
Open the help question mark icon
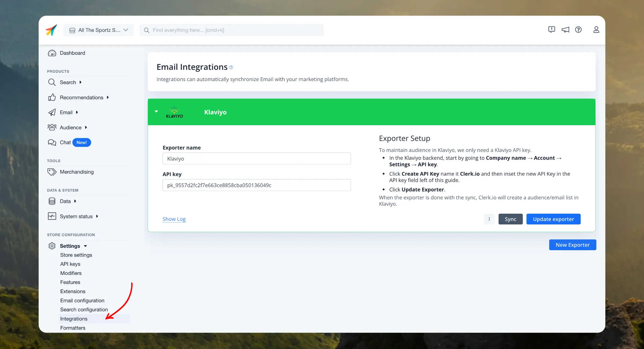coord(578,30)
